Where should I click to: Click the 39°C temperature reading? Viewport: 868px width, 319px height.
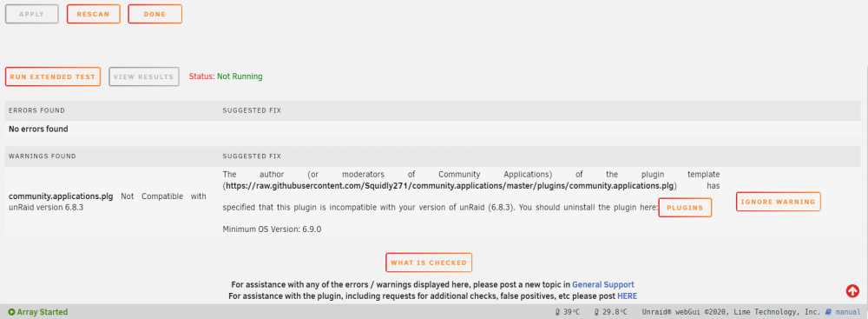tap(571, 312)
